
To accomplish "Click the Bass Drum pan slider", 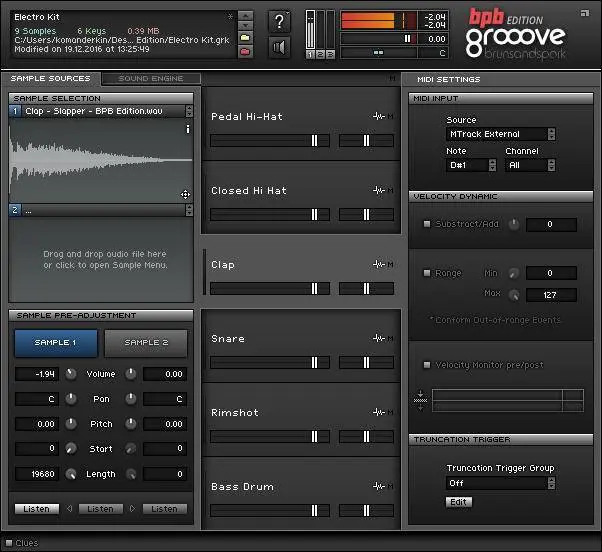I will pos(366,511).
